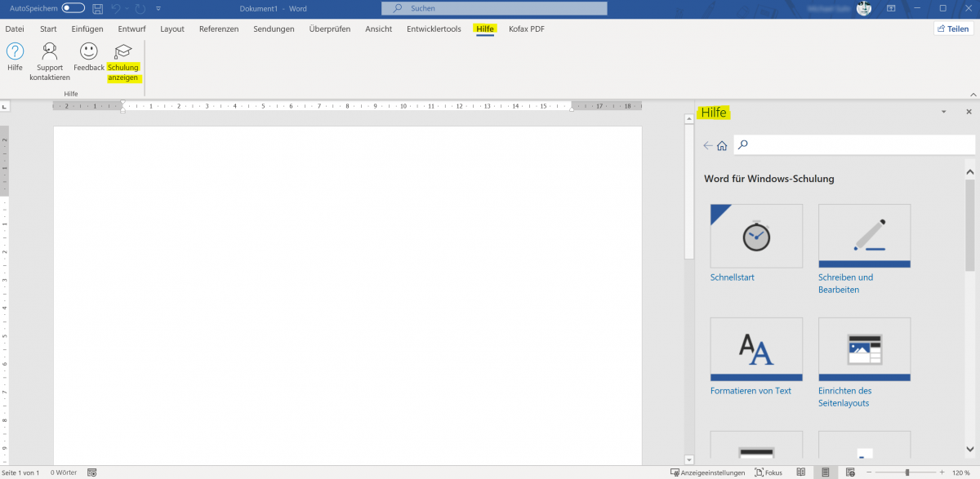Activate Drucklayout view toggle
980x479 pixels.
point(826,472)
